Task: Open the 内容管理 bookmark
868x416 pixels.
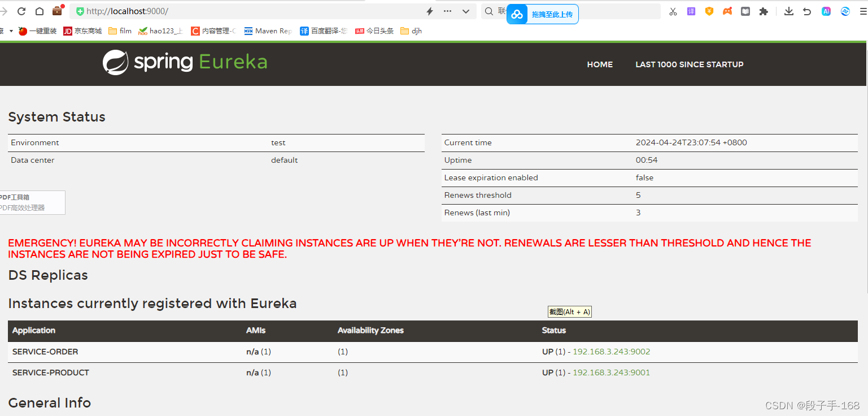Action: 213,31
